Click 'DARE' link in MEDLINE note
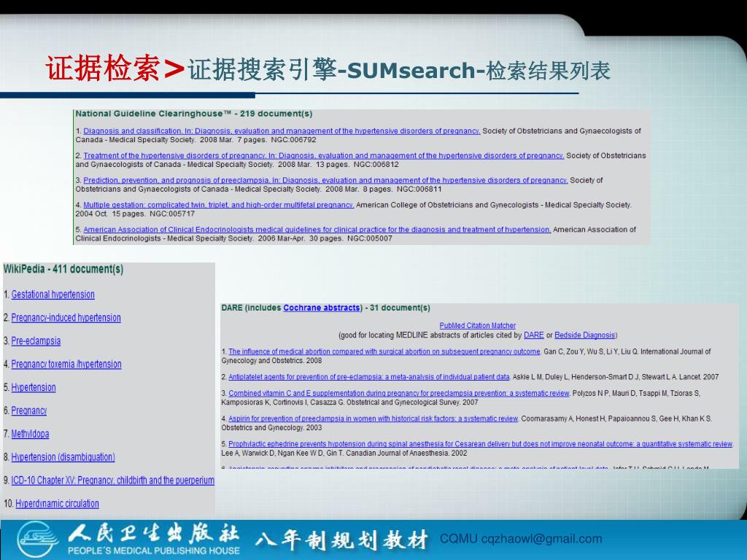Image resolution: width=747 pixels, height=560 pixels. coord(533,335)
